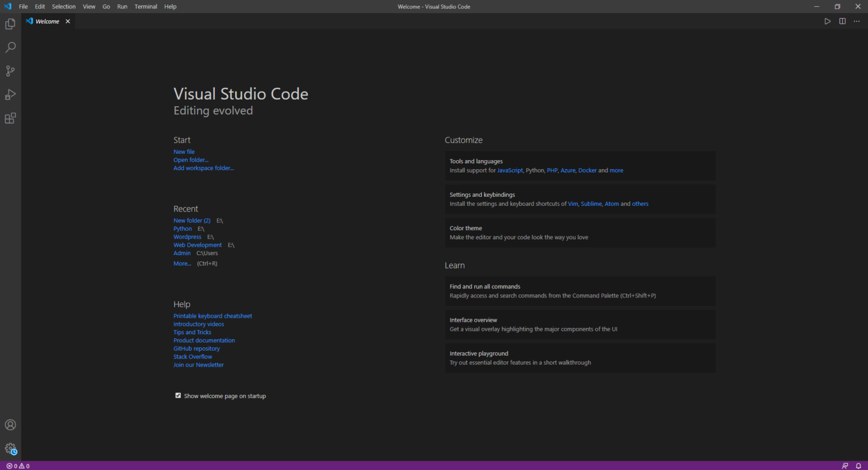Install Sublime keybindings link

tap(591, 204)
